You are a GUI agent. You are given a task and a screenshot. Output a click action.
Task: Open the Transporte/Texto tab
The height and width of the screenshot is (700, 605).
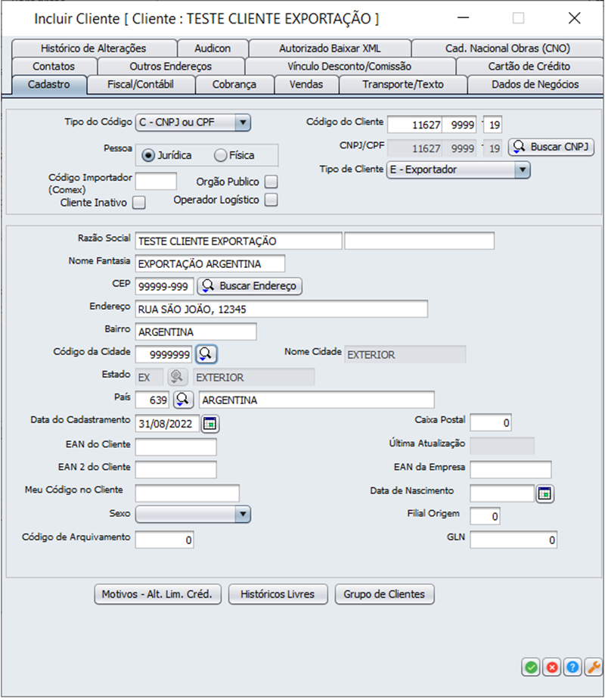tap(402, 85)
